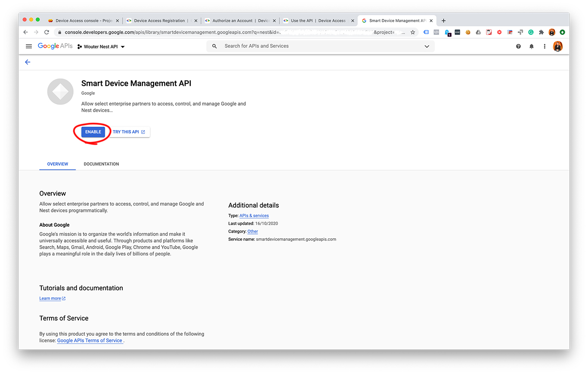Click the red crosshair extension icon
588x374 pixels.
pos(499,32)
